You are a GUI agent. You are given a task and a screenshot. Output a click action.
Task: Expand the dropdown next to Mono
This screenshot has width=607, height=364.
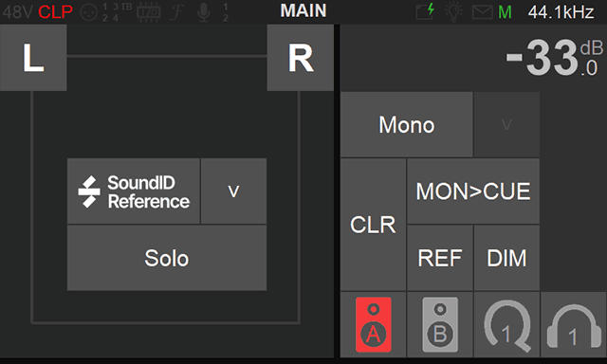click(506, 124)
